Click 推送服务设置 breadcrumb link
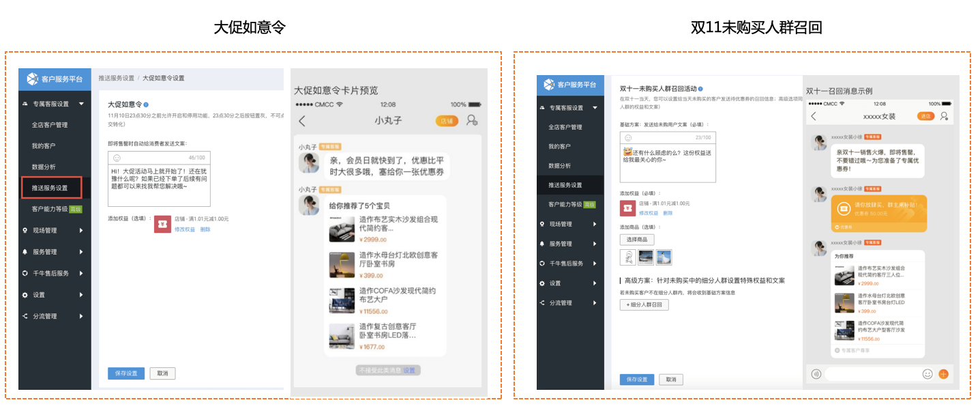980x411 pixels. pyautogui.click(x=116, y=79)
